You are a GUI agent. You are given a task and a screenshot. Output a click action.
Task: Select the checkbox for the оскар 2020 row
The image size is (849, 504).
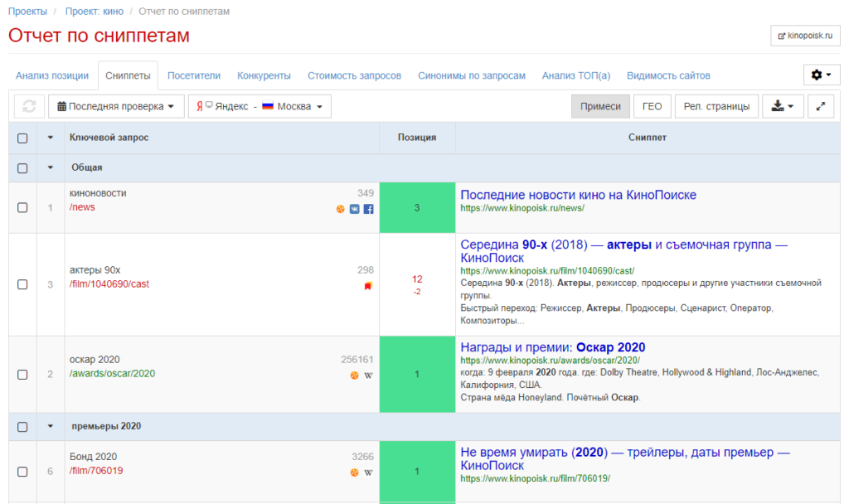[x=22, y=375]
